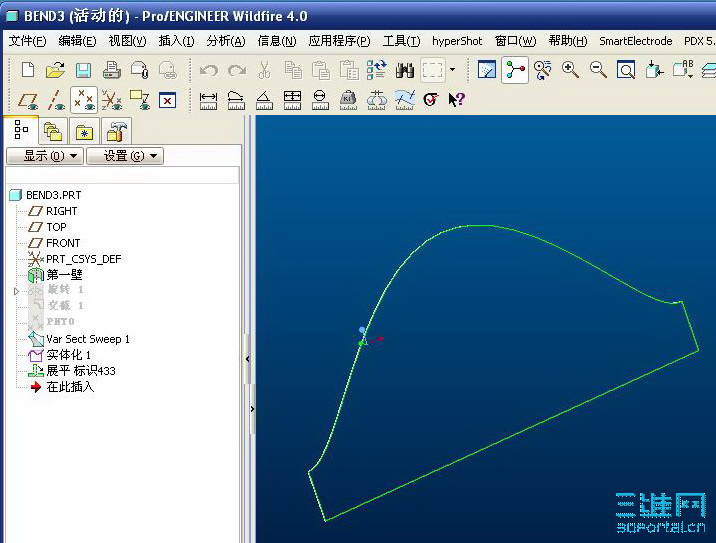Select Var Sect Sweep 1 feature
This screenshot has height=543, width=716.
point(88,339)
